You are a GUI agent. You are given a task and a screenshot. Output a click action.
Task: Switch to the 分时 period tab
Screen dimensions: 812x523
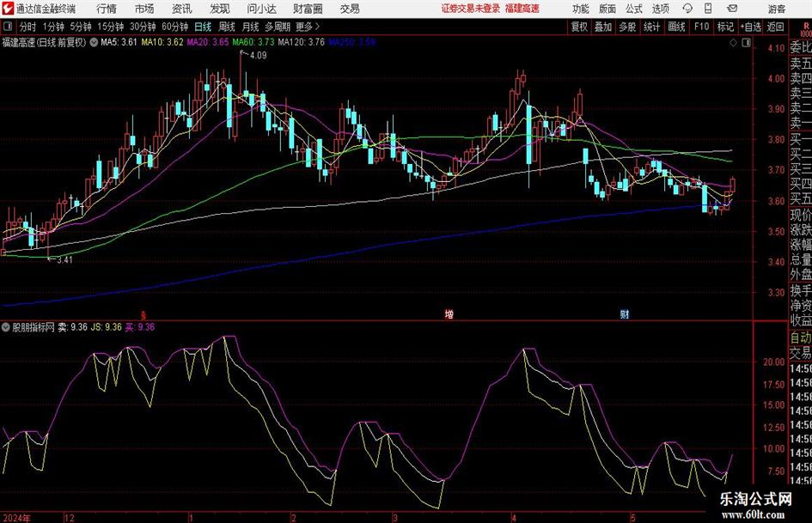pos(27,27)
